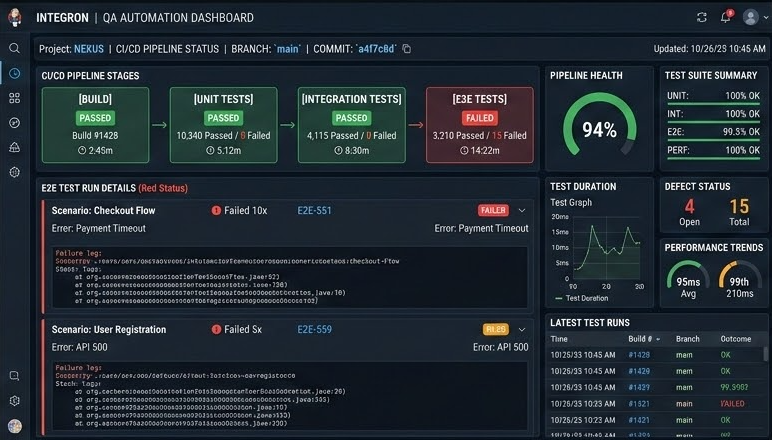This screenshot has width=772, height=440.
Task: Click the NEXUS project link
Action: point(88,49)
